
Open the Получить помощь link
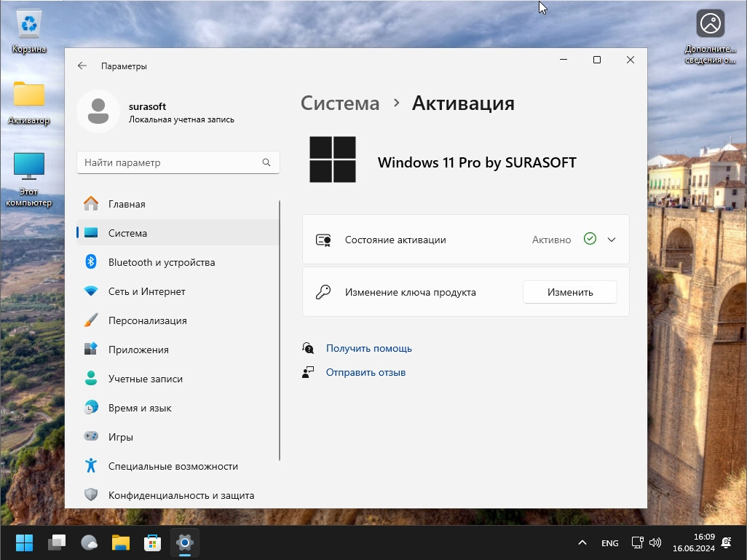pos(368,348)
